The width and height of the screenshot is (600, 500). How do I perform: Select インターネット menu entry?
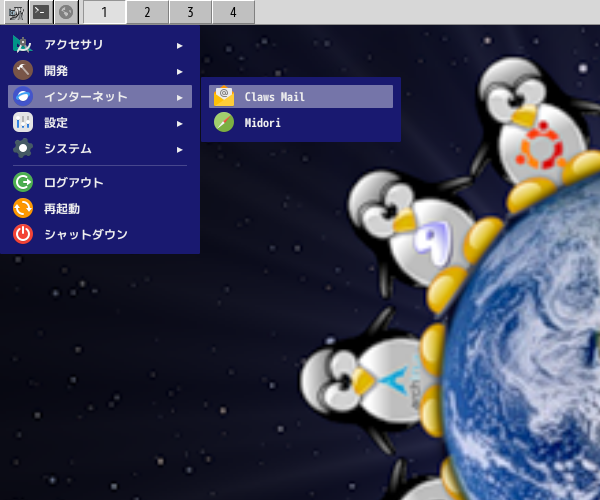(x=100, y=96)
